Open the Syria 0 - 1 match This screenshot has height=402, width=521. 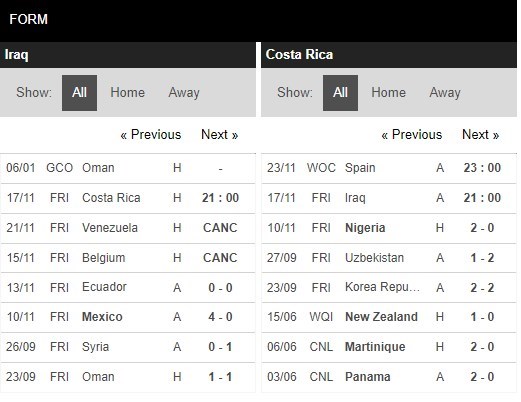(x=128, y=347)
